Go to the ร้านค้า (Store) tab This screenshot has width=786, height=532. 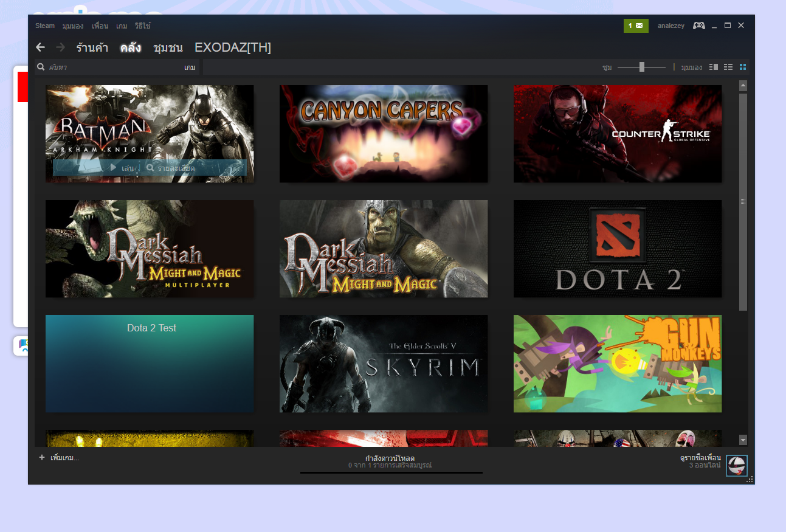(x=92, y=47)
